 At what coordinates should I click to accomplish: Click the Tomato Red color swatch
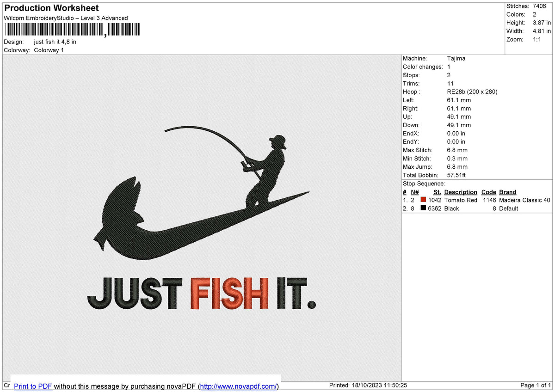pyautogui.click(x=423, y=200)
